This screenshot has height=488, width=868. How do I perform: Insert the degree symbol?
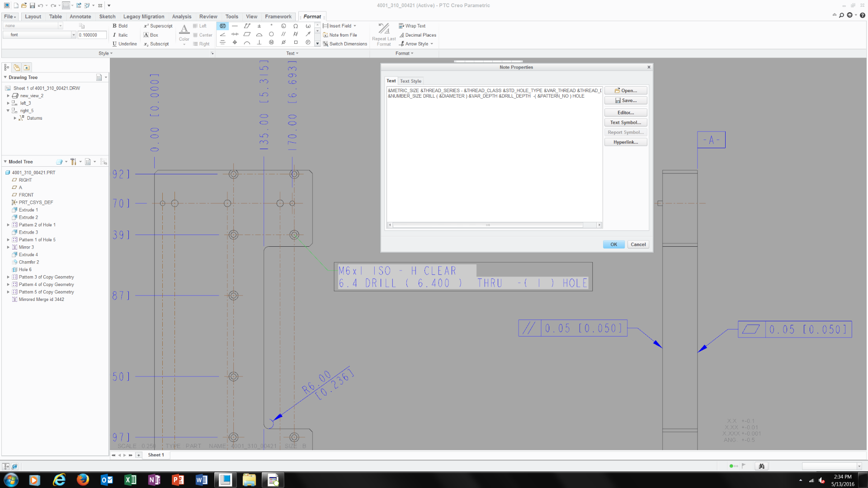click(x=271, y=26)
